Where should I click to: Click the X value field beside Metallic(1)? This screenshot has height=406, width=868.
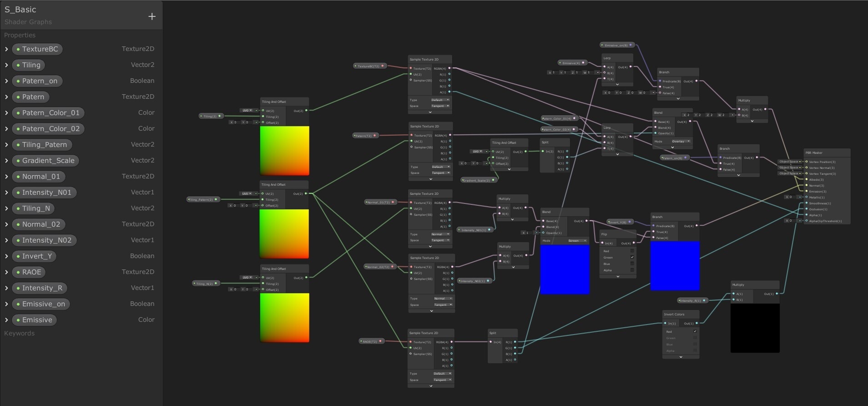[x=792, y=197]
